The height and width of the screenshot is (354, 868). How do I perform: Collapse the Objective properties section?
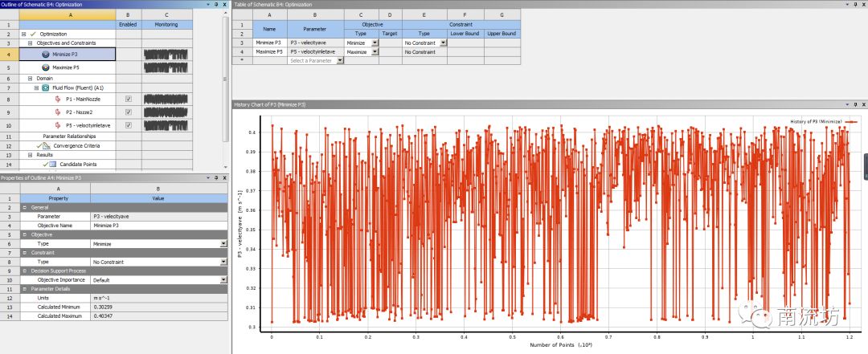pyautogui.click(x=24, y=234)
